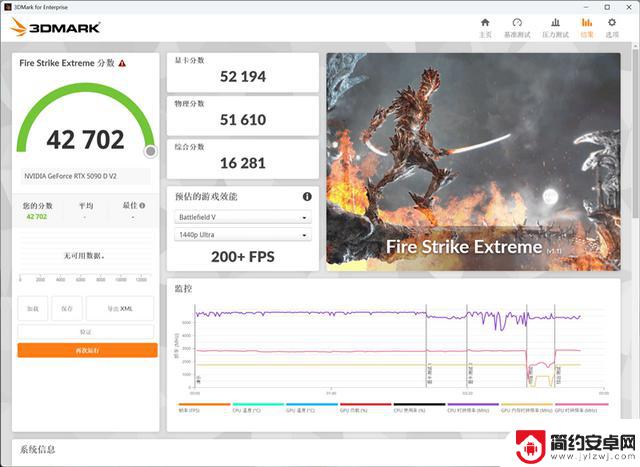
Task: Open the Stress Tests (压力测试) icon
Action: pyautogui.click(x=555, y=22)
